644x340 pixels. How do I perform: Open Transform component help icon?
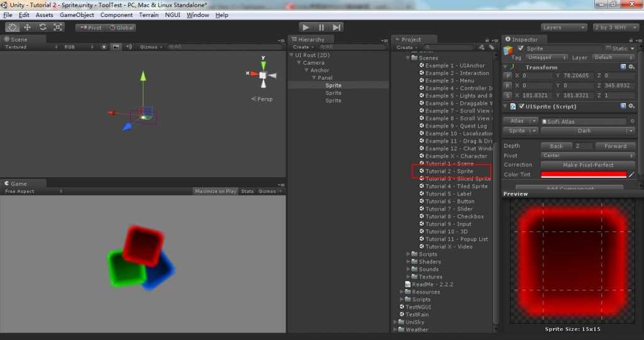point(623,67)
